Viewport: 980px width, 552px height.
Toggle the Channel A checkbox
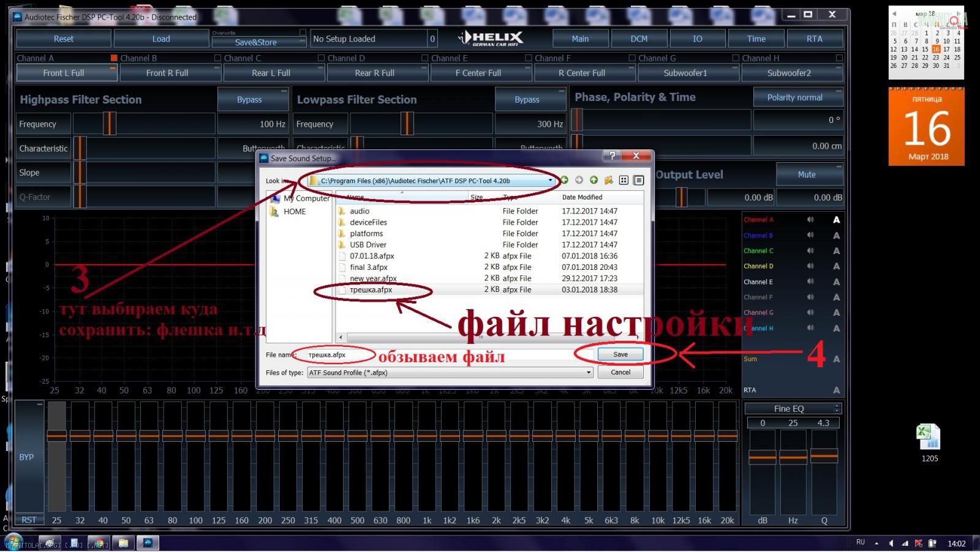(x=114, y=58)
